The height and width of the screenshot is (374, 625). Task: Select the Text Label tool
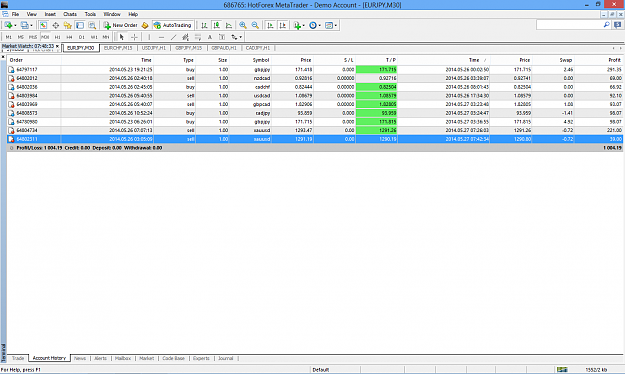point(222,37)
